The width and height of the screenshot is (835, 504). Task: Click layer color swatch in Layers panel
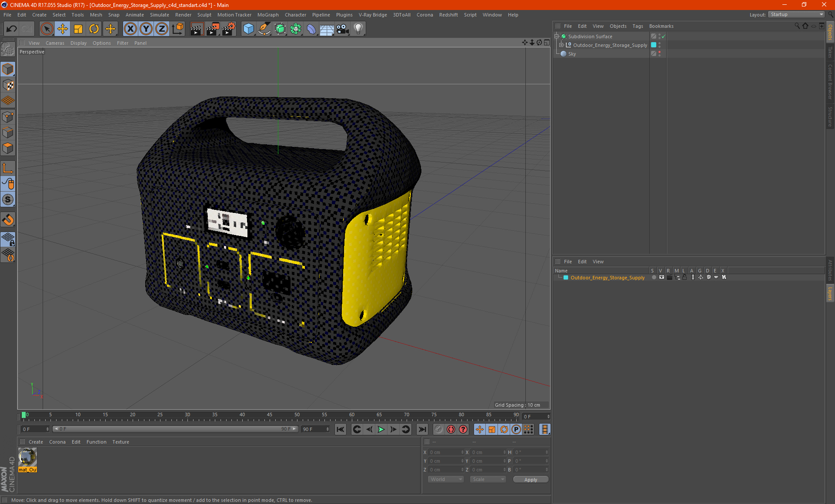pyautogui.click(x=566, y=278)
